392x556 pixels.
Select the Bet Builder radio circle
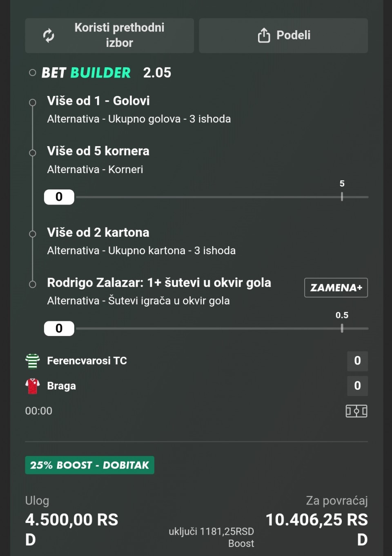pyautogui.click(x=33, y=73)
